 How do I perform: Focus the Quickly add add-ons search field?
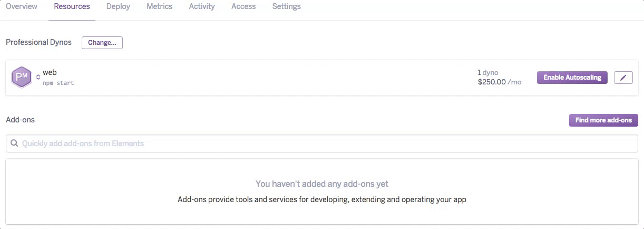(327, 144)
